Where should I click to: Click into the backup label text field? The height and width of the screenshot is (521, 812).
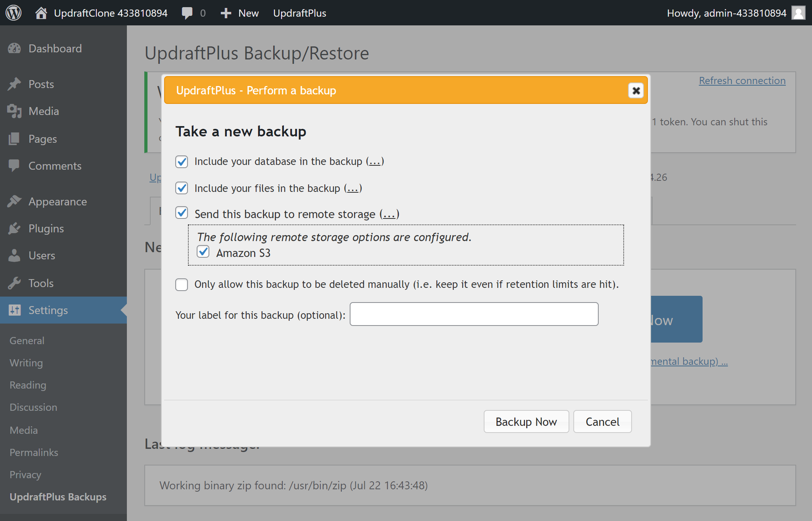[474, 314]
